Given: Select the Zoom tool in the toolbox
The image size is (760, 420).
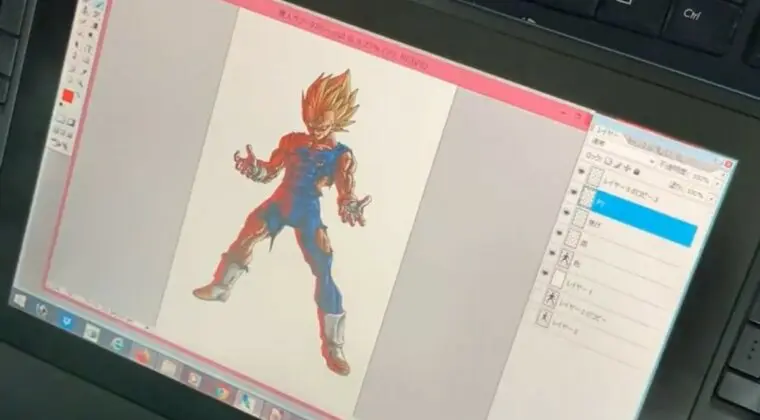Looking at the screenshot, I should [x=80, y=82].
